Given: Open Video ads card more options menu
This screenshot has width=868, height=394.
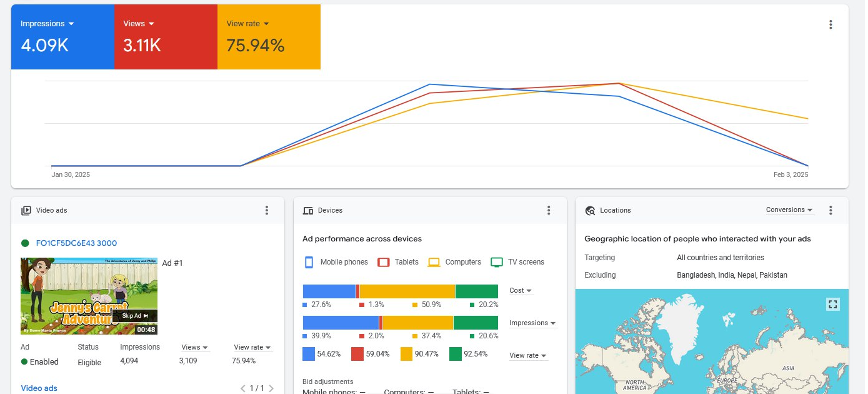Looking at the screenshot, I should (x=267, y=210).
